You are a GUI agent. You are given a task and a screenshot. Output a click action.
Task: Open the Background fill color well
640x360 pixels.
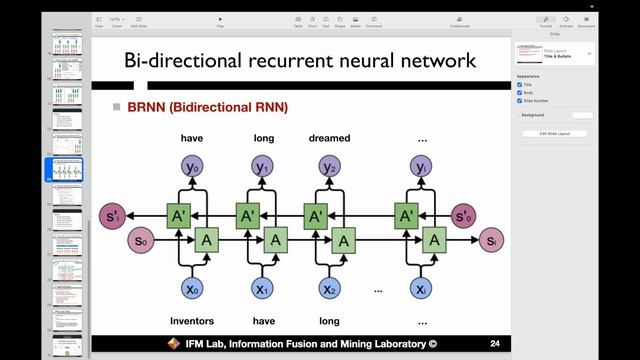coord(582,116)
